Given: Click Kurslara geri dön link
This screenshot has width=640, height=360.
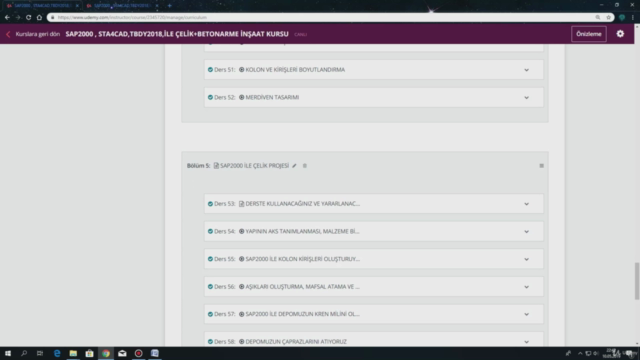Looking at the screenshot, I should tap(38, 34).
